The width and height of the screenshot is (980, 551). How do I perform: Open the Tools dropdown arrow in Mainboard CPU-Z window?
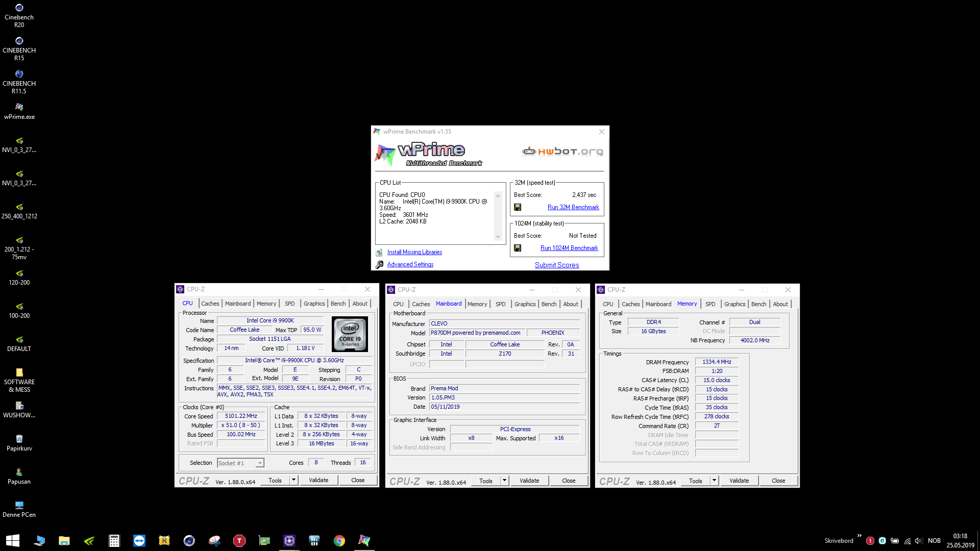(504, 481)
